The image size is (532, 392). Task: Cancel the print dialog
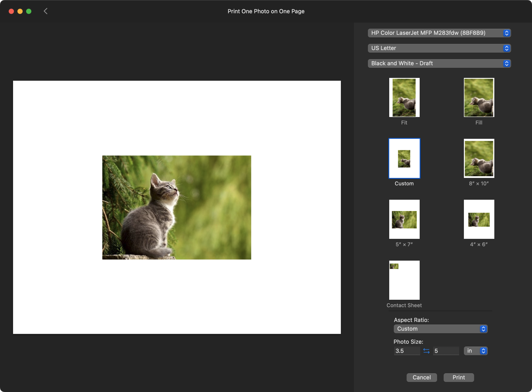tap(422, 377)
